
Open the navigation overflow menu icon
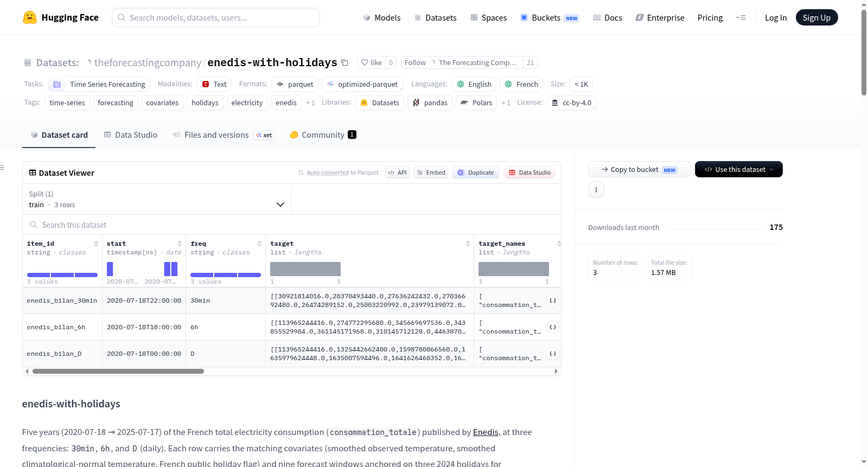(741, 17)
